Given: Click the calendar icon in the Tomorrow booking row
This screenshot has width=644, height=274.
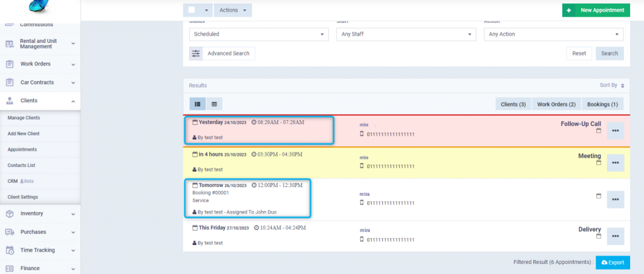Looking at the screenshot, I should (x=599, y=196).
